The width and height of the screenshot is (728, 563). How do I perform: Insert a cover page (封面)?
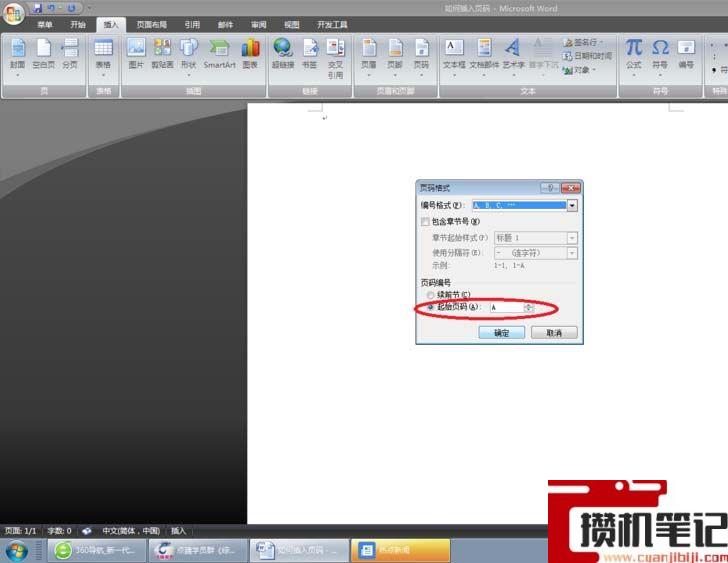(x=18, y=57)
